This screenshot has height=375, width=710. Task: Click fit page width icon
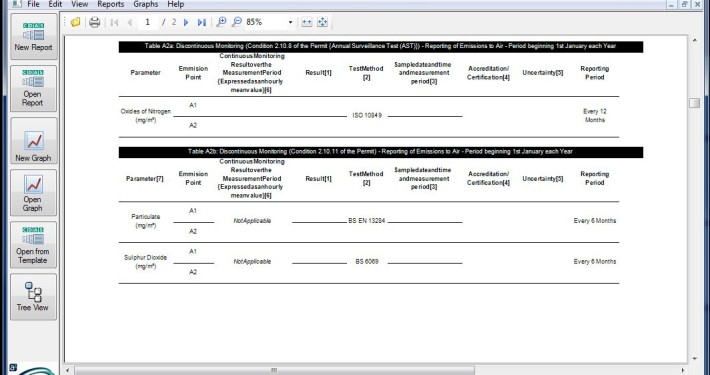[307, 22]
